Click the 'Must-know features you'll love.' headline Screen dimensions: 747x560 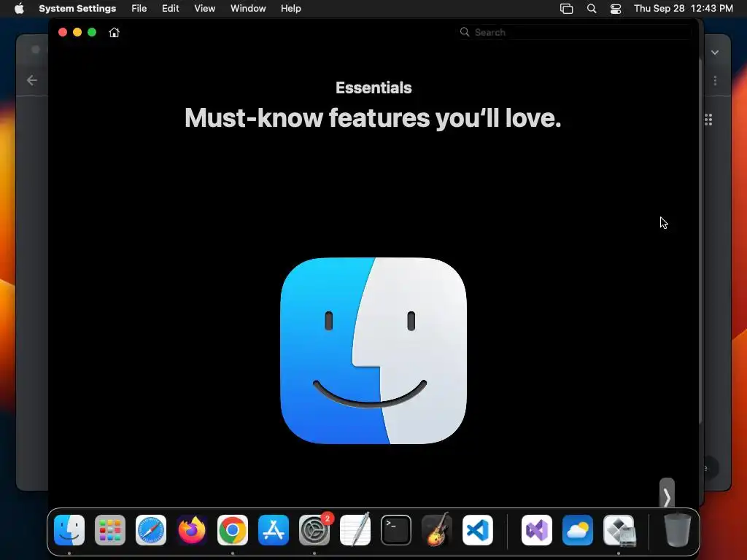coord(373,118)
